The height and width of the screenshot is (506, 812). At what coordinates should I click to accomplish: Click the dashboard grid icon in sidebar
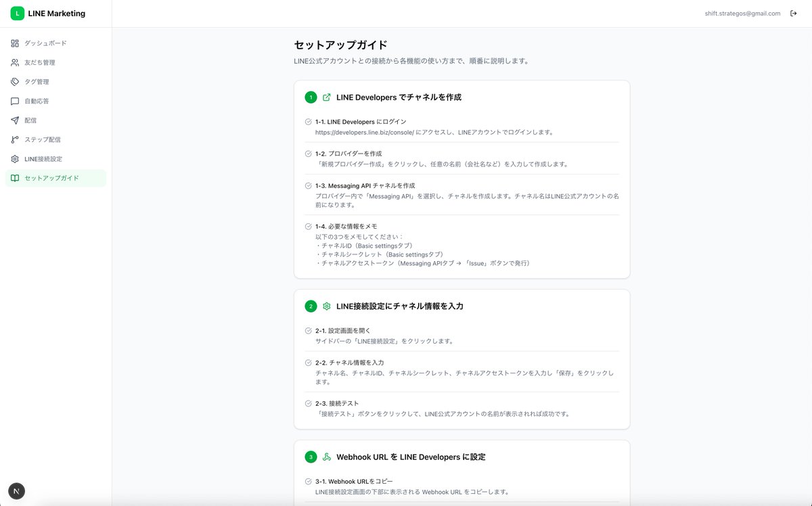pos(15,43)
